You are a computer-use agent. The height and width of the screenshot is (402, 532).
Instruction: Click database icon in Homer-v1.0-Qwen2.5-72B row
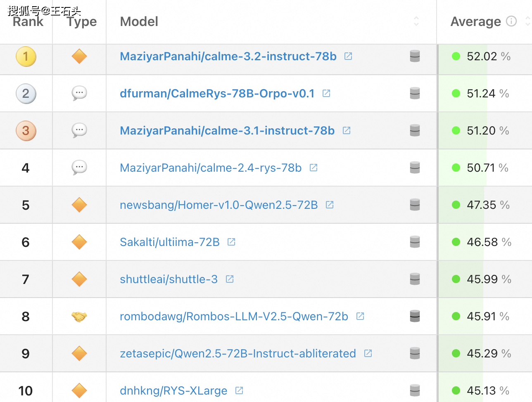point(415,205)
